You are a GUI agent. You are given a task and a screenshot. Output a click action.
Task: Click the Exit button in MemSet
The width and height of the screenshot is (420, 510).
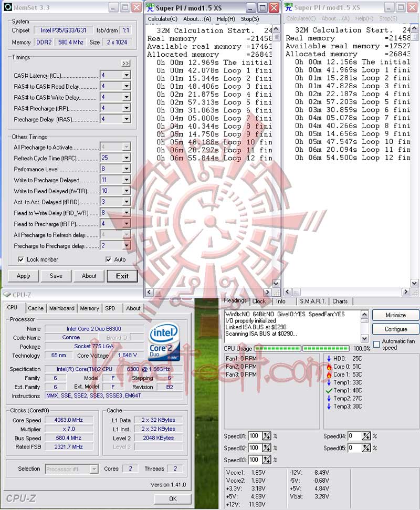tap(122, 276)
